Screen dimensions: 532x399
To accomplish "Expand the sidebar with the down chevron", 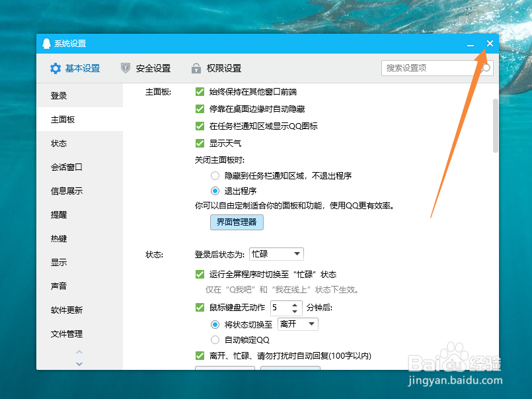I will pyautogui.click(x=79, y=363).
